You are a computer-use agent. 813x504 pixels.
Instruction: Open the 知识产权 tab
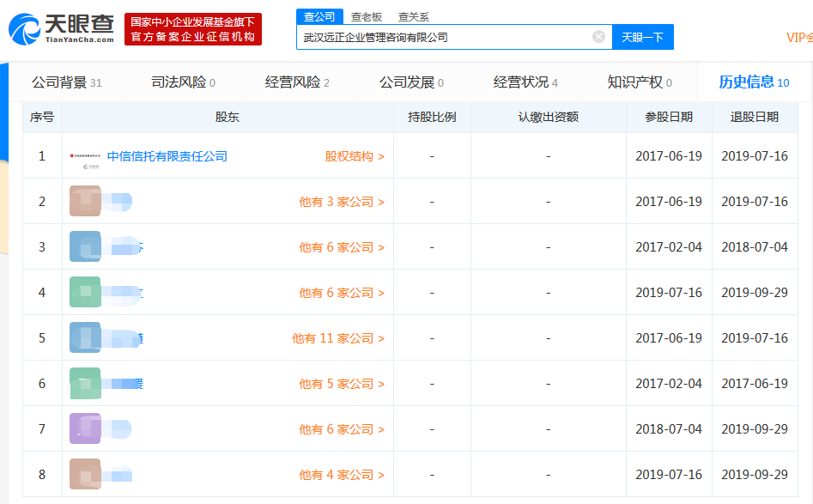(x=639, y=82)
